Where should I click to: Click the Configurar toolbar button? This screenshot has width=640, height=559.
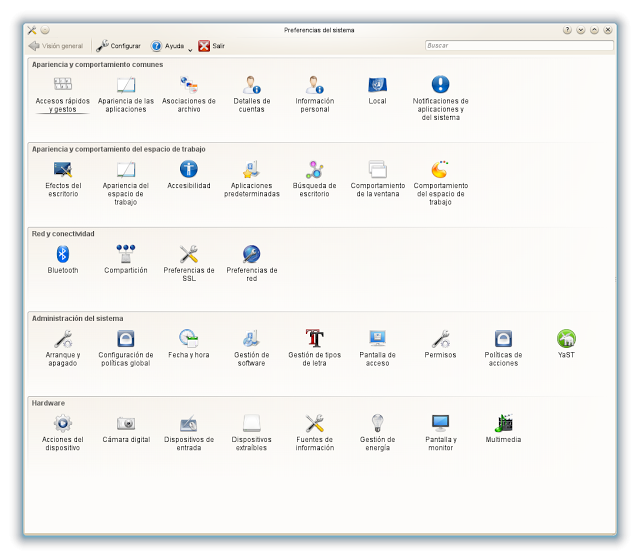click(x=118, y=46)
